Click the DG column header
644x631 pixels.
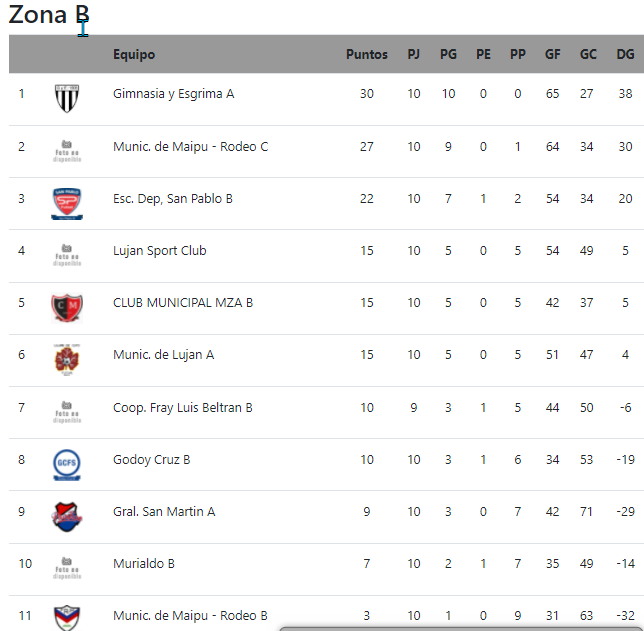[625, 54]
